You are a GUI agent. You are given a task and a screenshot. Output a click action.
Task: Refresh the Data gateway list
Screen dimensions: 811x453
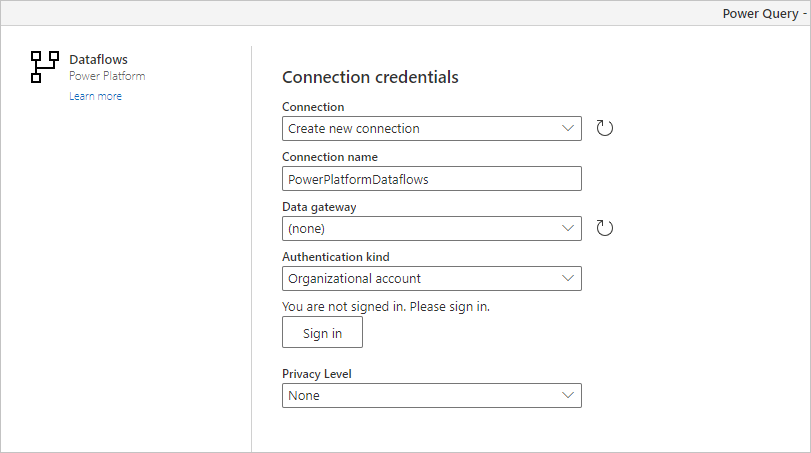coord(604,228)
